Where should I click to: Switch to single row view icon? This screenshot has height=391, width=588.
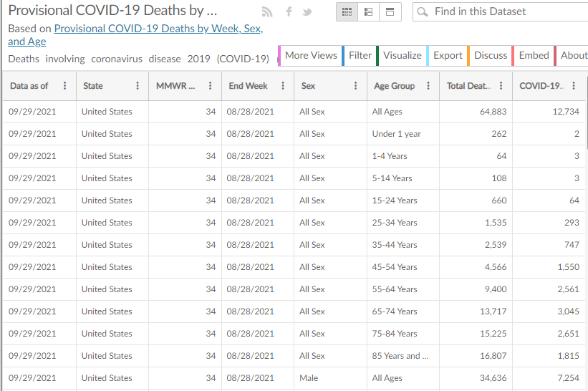(390, 12)
